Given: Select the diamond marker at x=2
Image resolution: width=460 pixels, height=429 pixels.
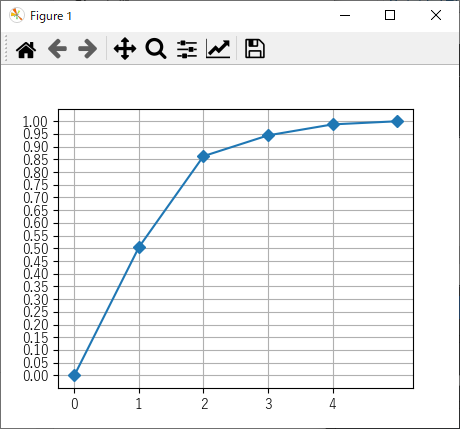Looking at the screenshot, I should 203,156.
